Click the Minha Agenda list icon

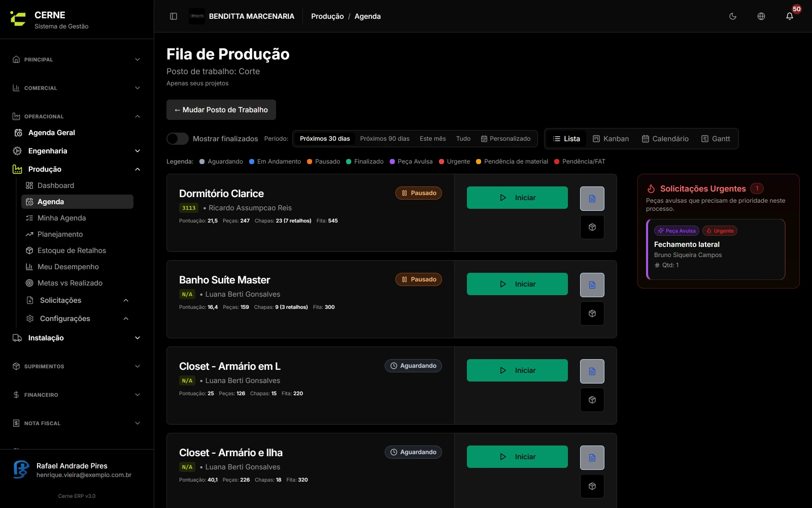(x=29, y=218)
